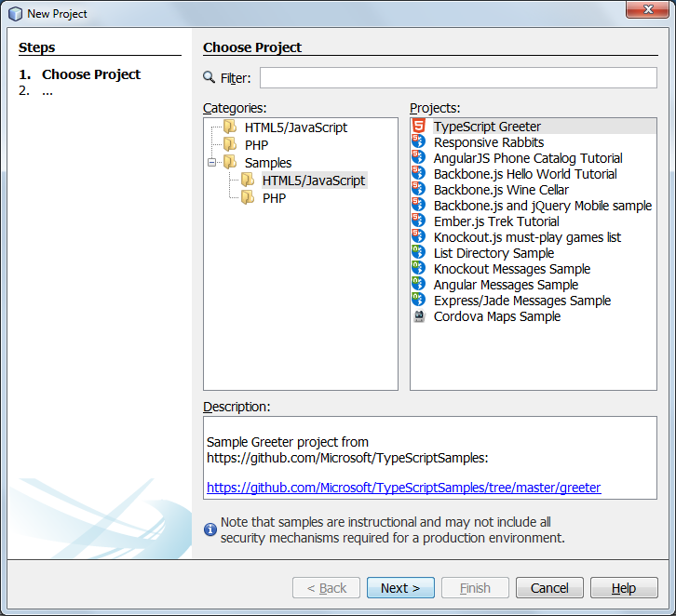Image resolution: width=676 pixels, height=616 pixels.
Task: Click in the Filter text field
Action: click(x=458, y=77)
